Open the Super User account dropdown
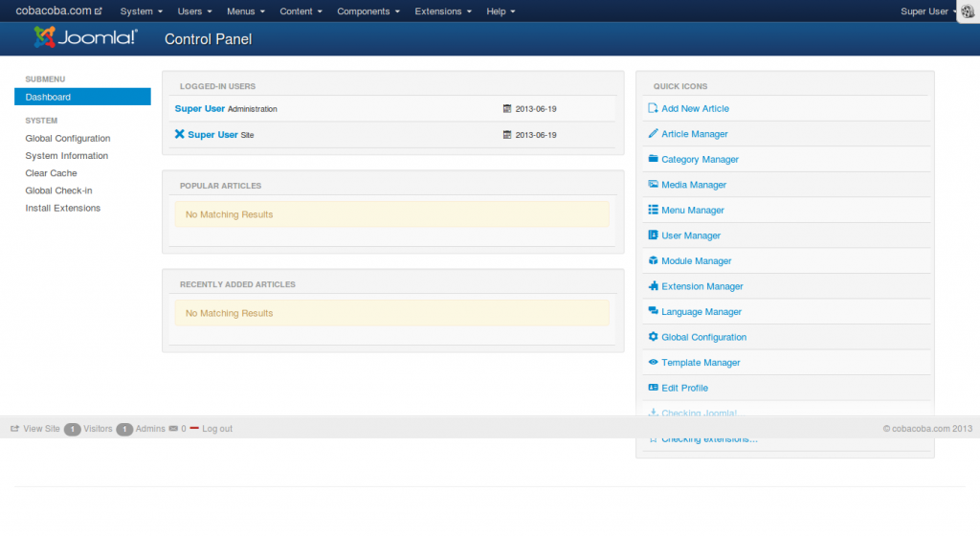Image resolution: width=980 pixels, height=537 pixels. click(928, 11)
